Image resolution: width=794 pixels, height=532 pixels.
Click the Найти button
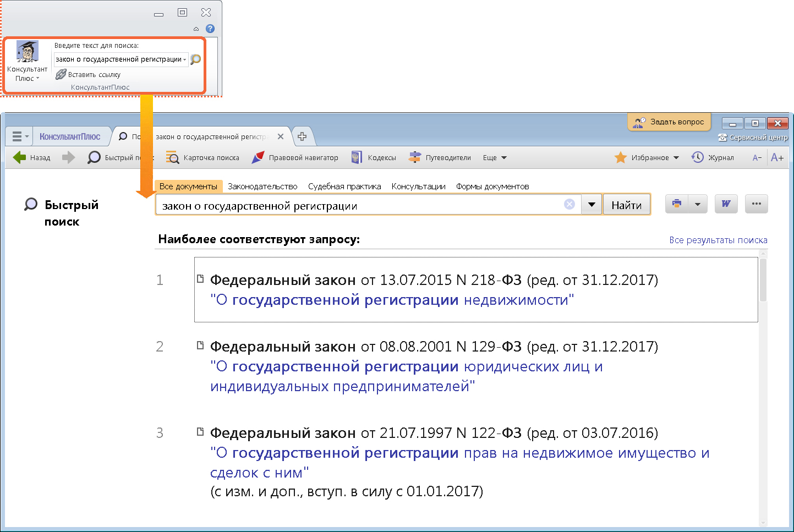[627, 205]
